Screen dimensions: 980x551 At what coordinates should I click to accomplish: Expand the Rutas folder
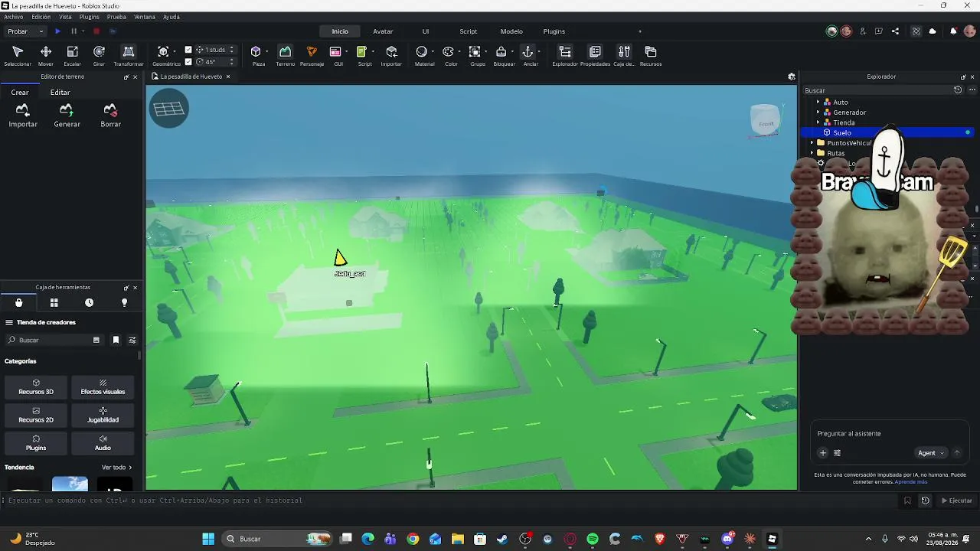coord(812,153)
